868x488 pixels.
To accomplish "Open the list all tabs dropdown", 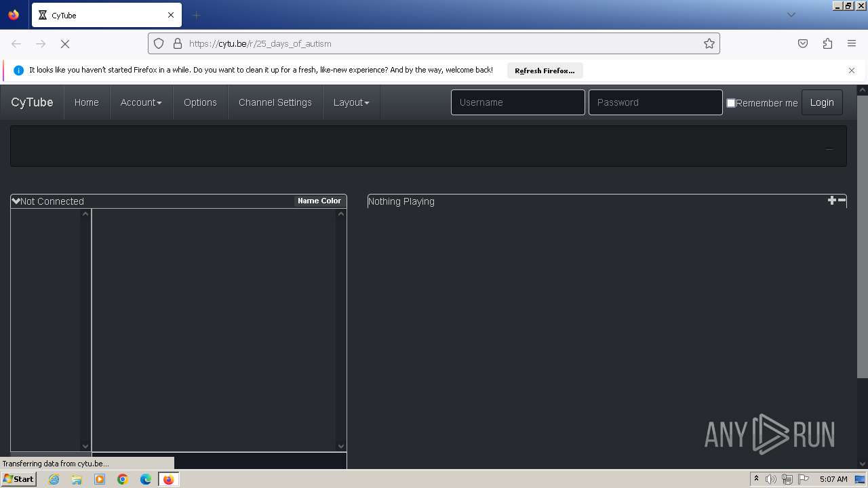I will coord(791,15).
